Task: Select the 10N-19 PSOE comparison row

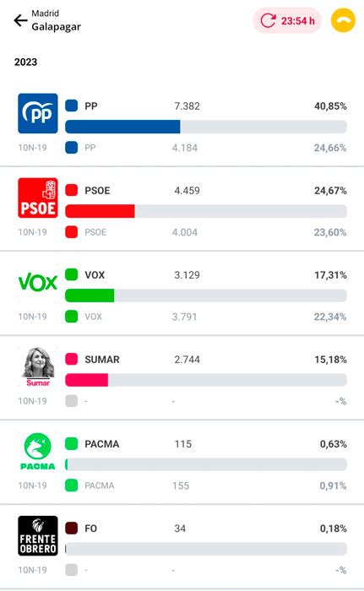Action: (x=182, y=232)
